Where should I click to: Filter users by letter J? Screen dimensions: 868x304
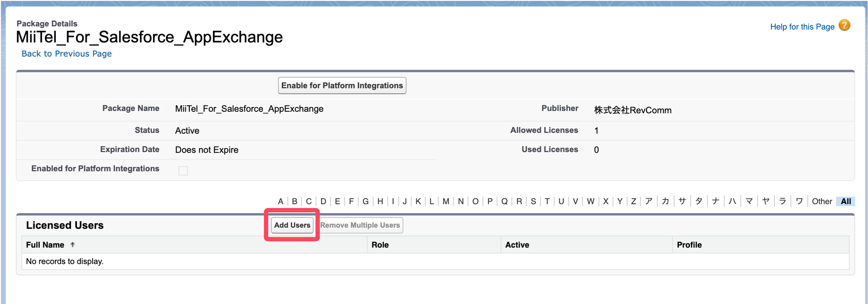404,201
